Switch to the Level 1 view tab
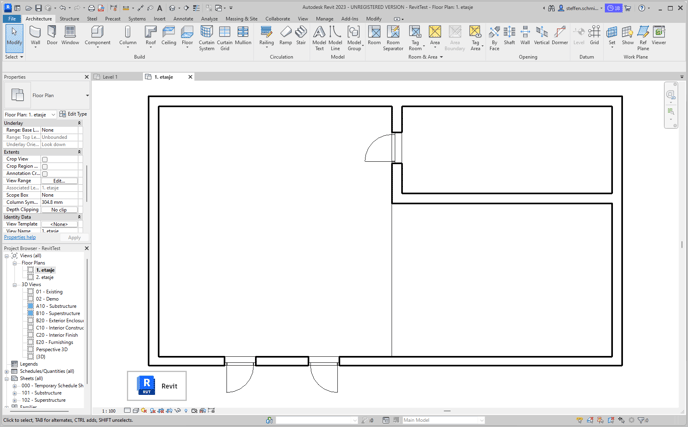This screenshot has width=688, height=427. [110, 77]
